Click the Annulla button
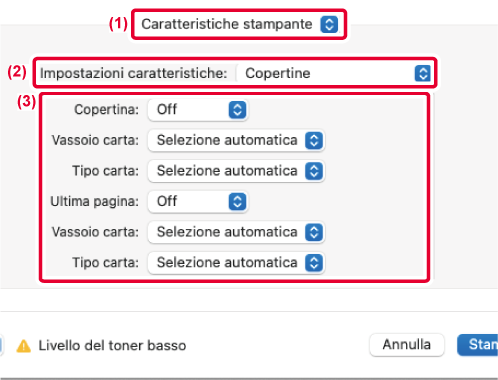 coord(407,345)
